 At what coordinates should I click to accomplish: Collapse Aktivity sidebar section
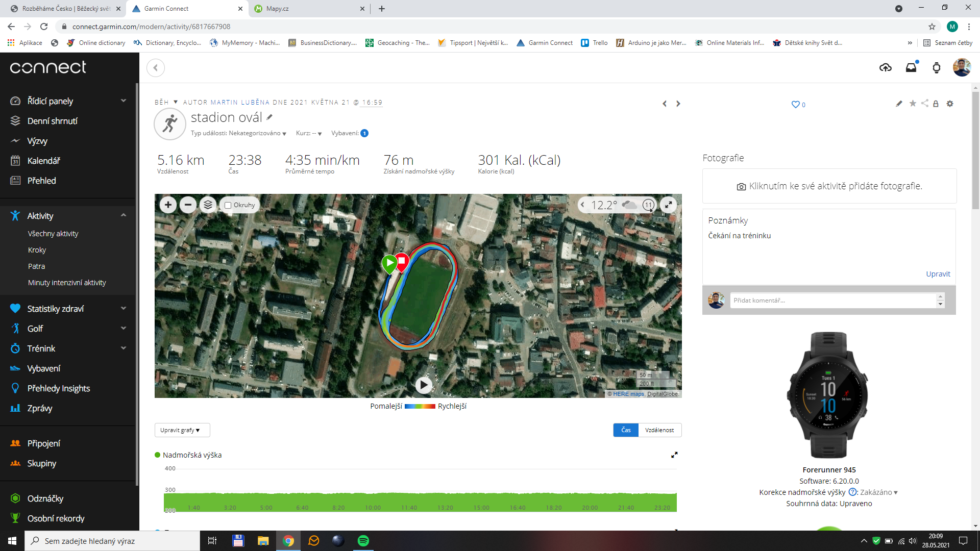click(123, 215)
